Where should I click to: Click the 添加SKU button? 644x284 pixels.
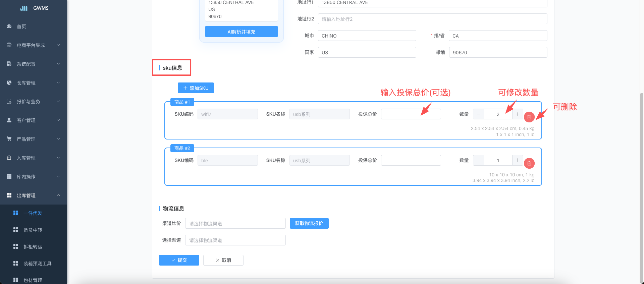[x=196, y=88]
